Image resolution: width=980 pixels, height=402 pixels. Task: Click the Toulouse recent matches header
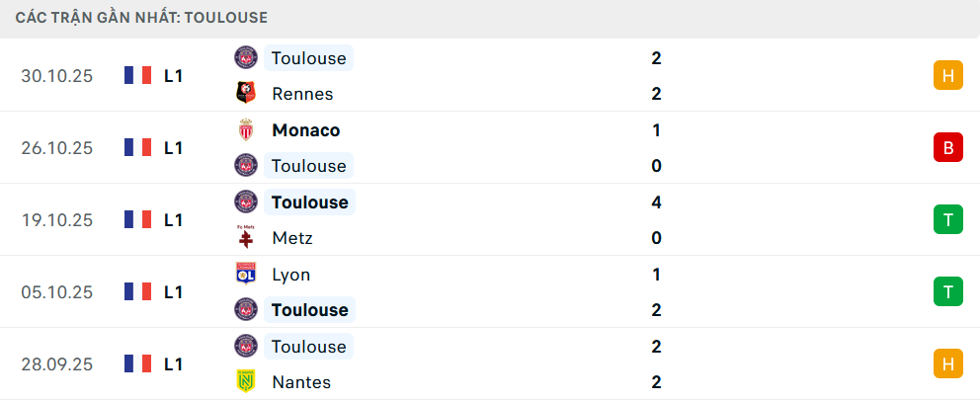tap(141, 18)
